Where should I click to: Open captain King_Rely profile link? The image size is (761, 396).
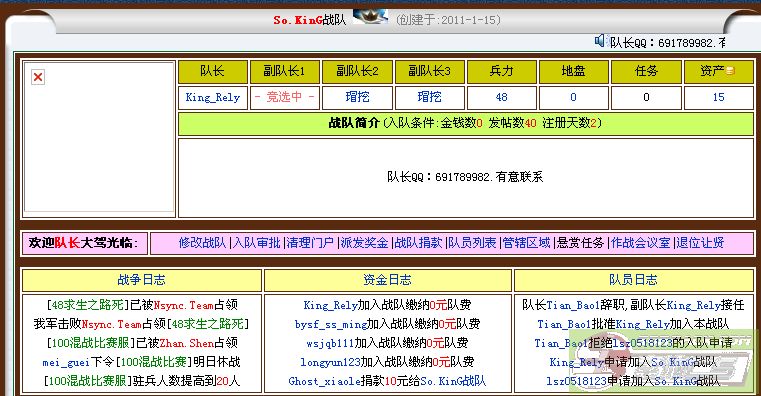[x=213, y=98]
